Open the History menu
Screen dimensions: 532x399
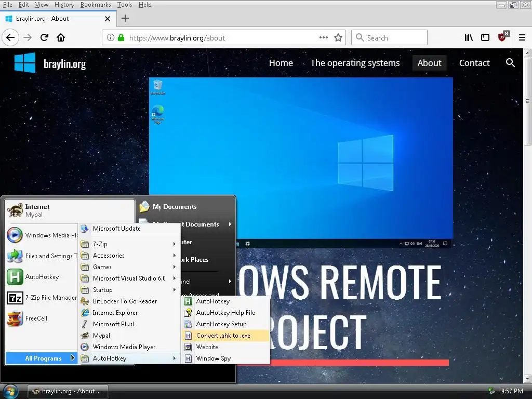point(64,5)
